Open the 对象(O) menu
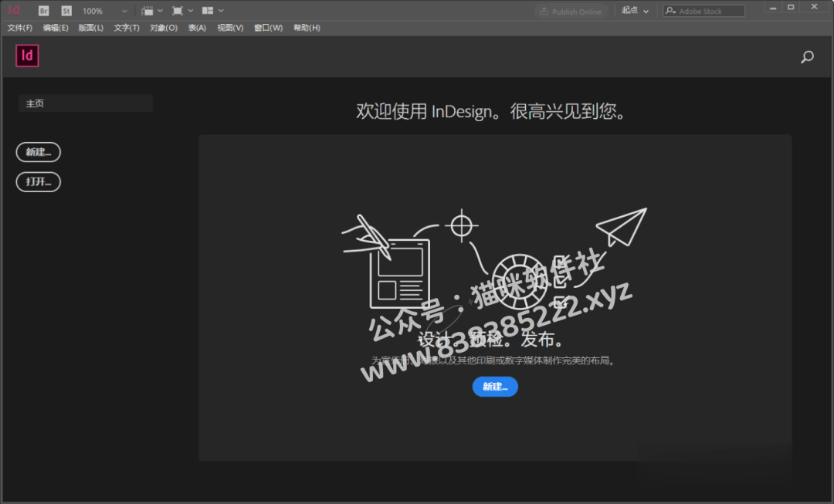834x504 pixels. tap(164, 28)
